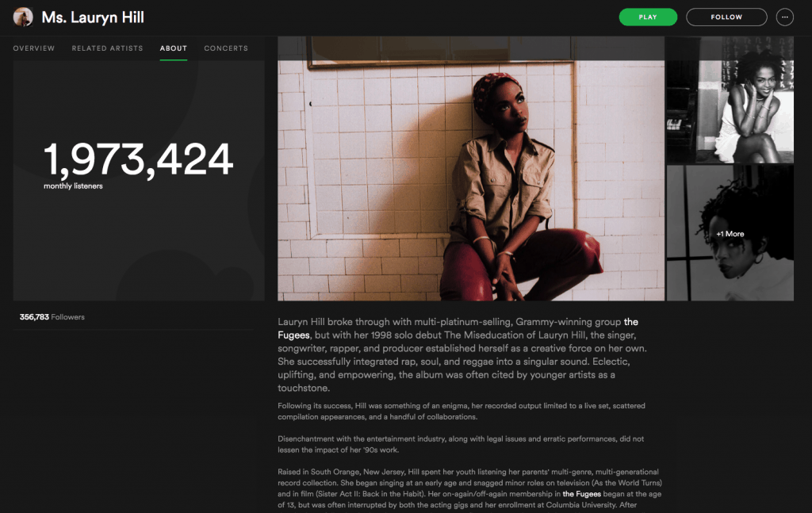Open the large tiled-wall artist photo
This screenshot has height=513, width=812.
tap(471, 169)
